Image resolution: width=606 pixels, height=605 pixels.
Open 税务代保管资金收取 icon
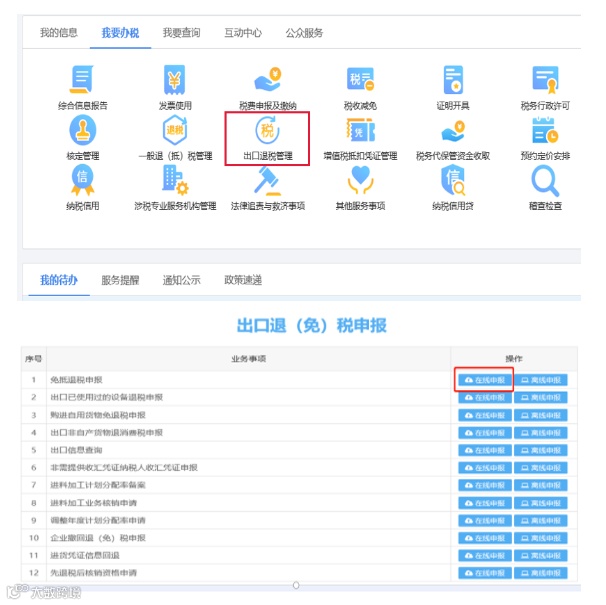click(453, 131)
